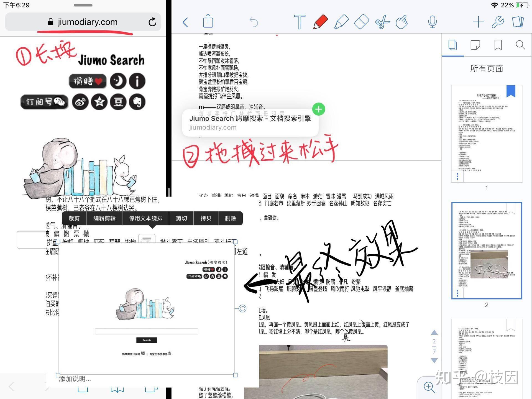Tap the share export icon
The width and height of the screenshot is (532, 399).
click(x=208, y=22)
